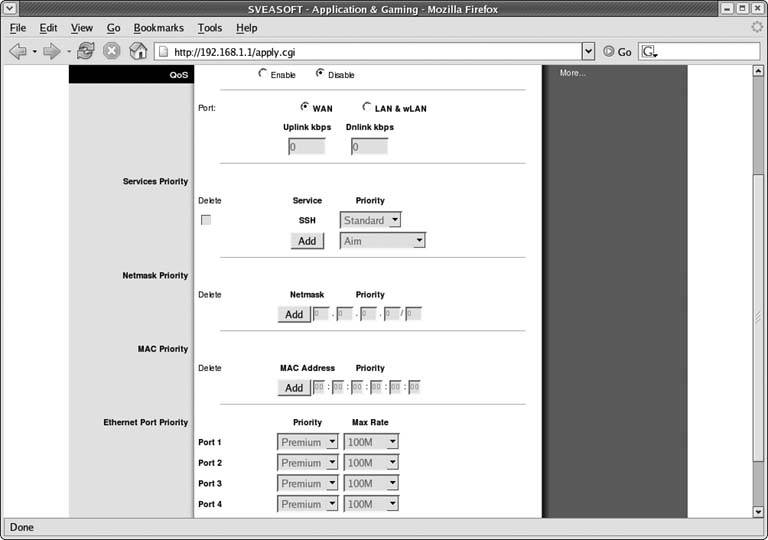This screenshot has height=540, width=768.
Task: Choose the LAN & wLAN port option
Action: tap(367, 107)
